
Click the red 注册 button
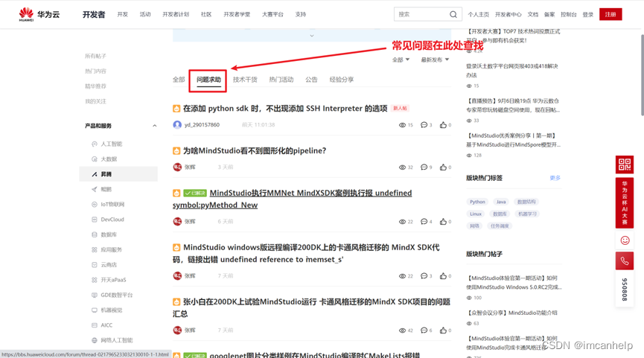[x=610, y=14]
